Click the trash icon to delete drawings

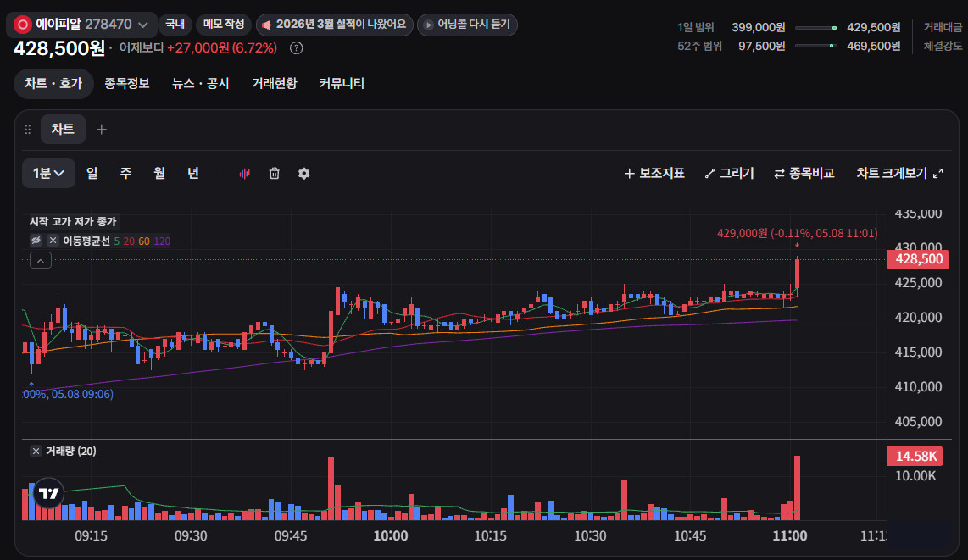(x=274, y=174)
